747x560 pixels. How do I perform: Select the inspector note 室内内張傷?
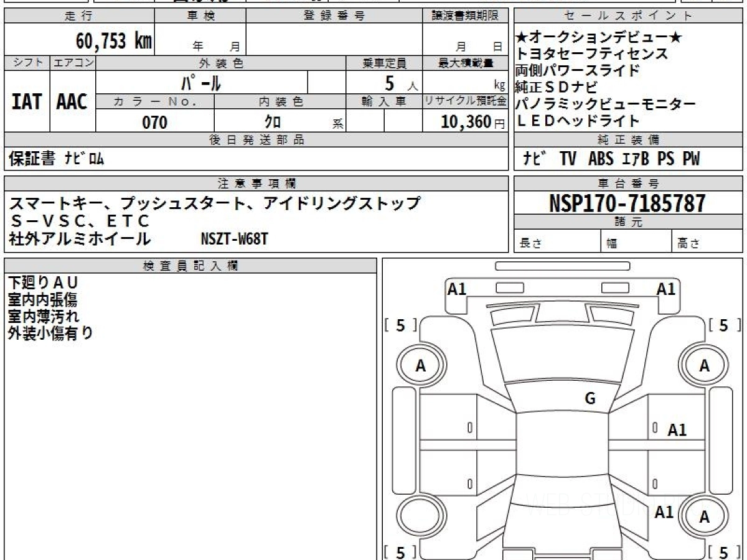(x=42, y=300)
